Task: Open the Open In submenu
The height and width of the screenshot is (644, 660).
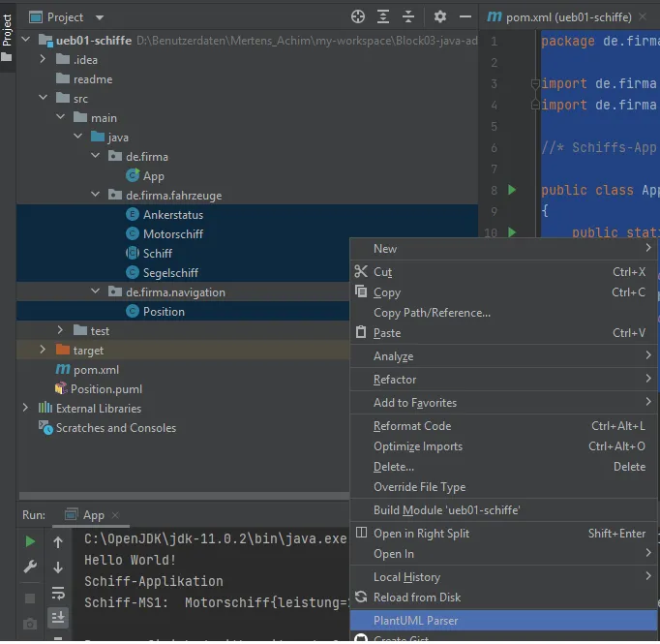Action: click(x=503, y=554)
